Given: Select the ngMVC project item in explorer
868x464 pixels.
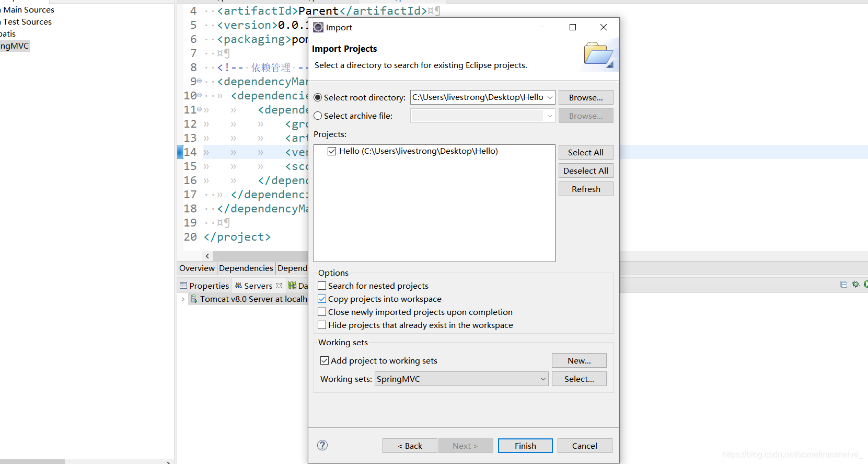Looking at the screenshot, I should (15, 46).
